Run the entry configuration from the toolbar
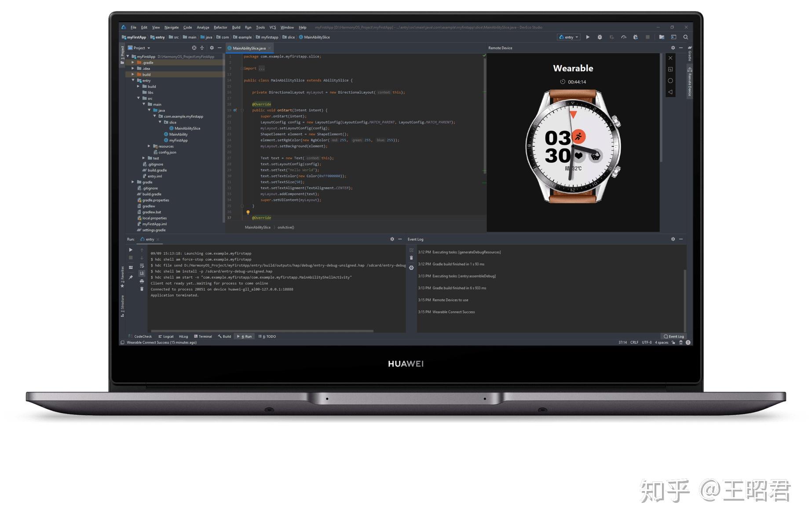Viewport: 812px width, 524px height. tap(588, 37)
